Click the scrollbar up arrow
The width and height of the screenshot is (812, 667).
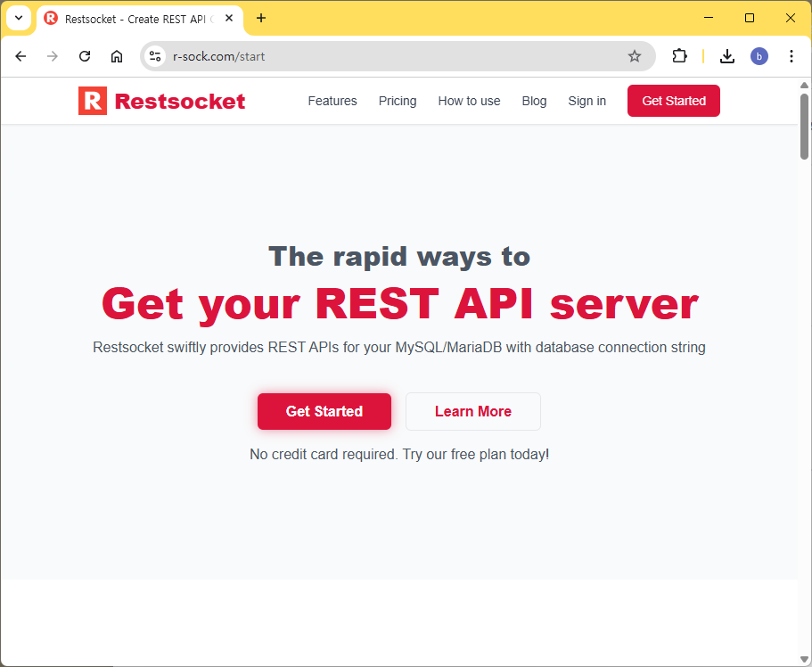pyautogui.click(x=804, y=85)
